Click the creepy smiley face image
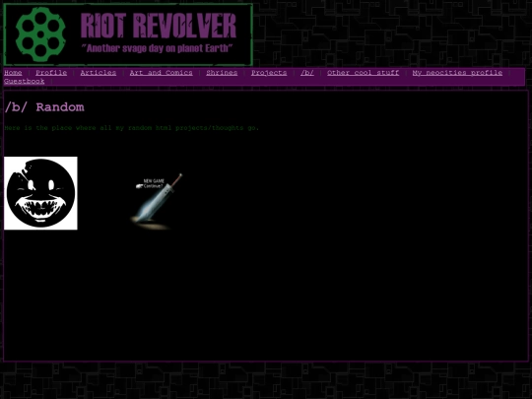This screenshot has height=399, width=532. (40, 193)
